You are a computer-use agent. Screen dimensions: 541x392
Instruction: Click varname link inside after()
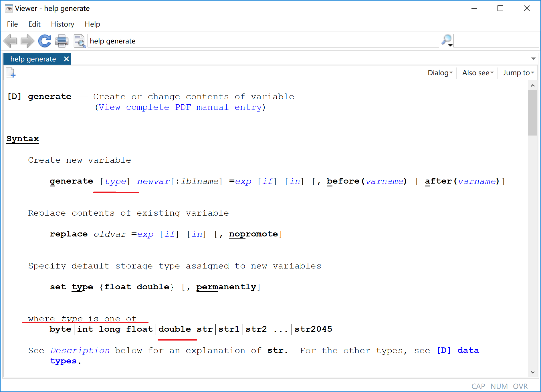coord(477,181)
